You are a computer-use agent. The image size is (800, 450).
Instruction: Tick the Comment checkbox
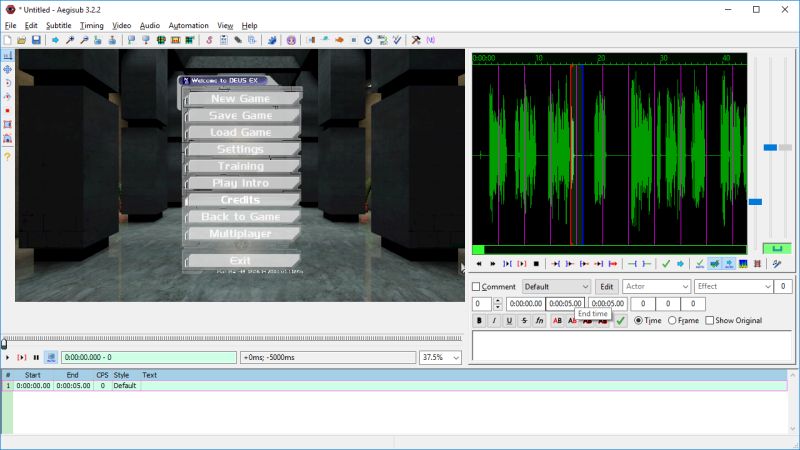coord(476,287)
